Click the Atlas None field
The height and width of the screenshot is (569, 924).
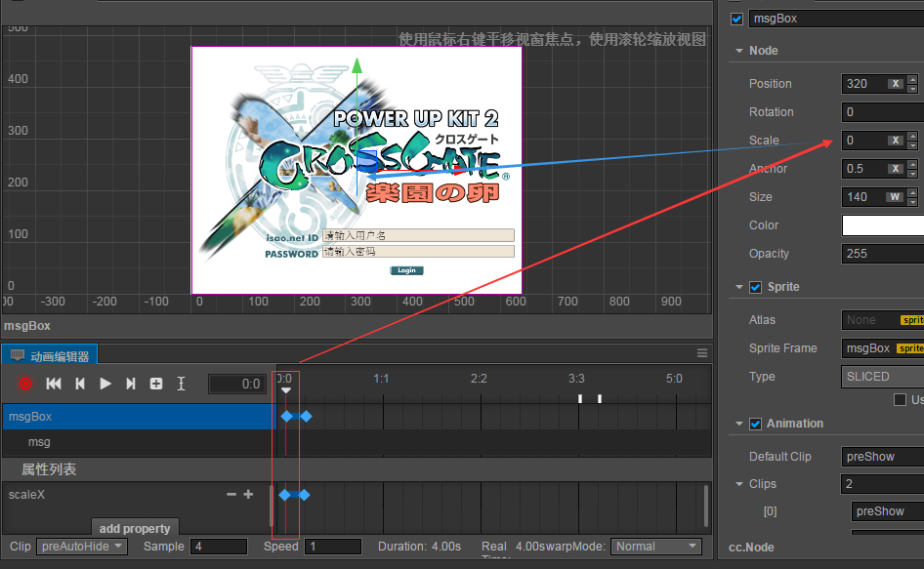pos(882,320)
